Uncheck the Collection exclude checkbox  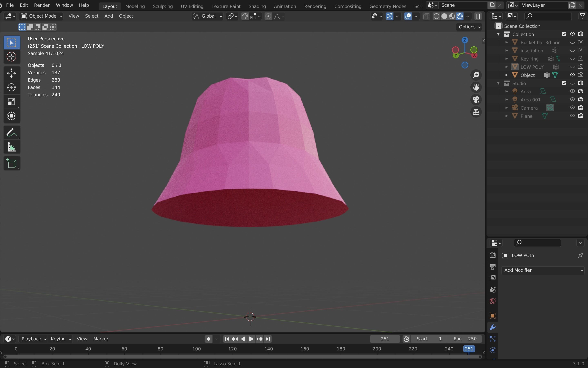coord(564,34)
